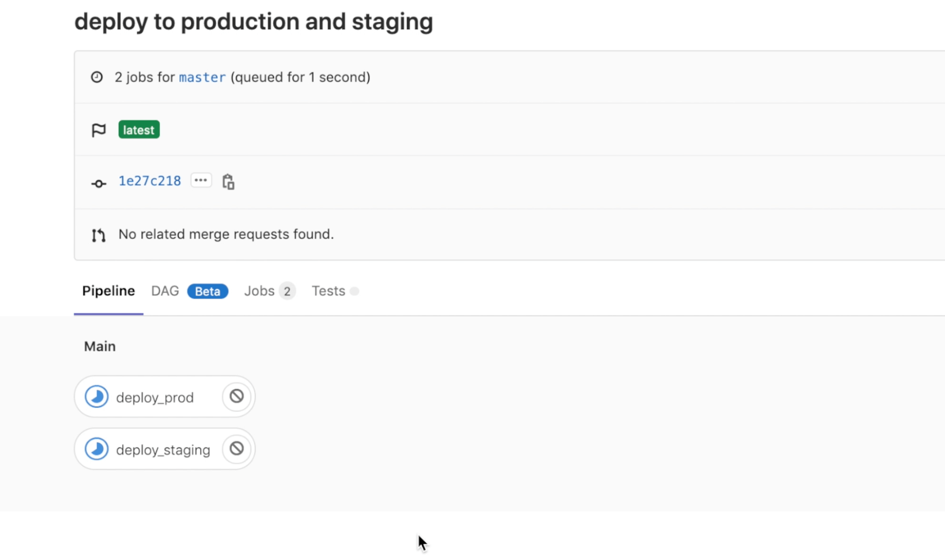Open the deploy_prod job card

click(154, 396)
